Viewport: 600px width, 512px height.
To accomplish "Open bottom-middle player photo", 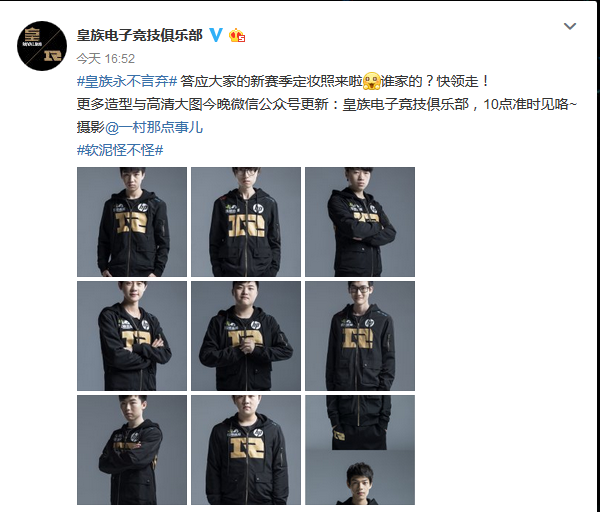I will point(246,450).
